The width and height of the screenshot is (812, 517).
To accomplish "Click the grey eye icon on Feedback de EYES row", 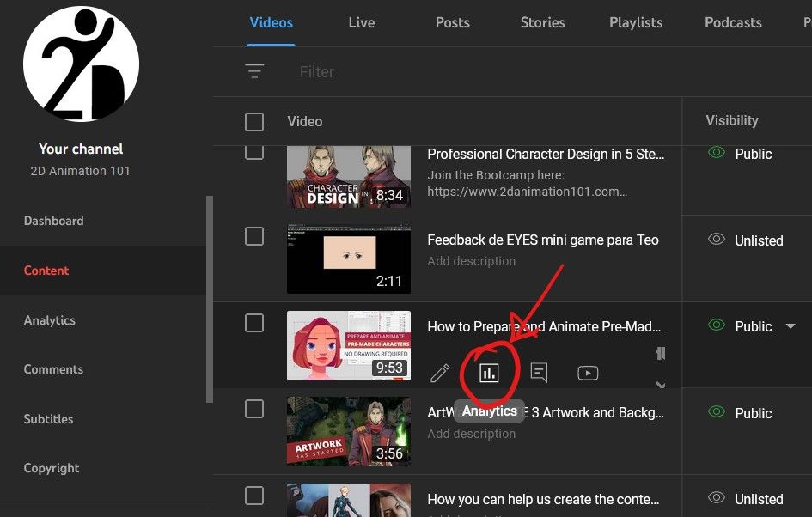I will 716,240.
